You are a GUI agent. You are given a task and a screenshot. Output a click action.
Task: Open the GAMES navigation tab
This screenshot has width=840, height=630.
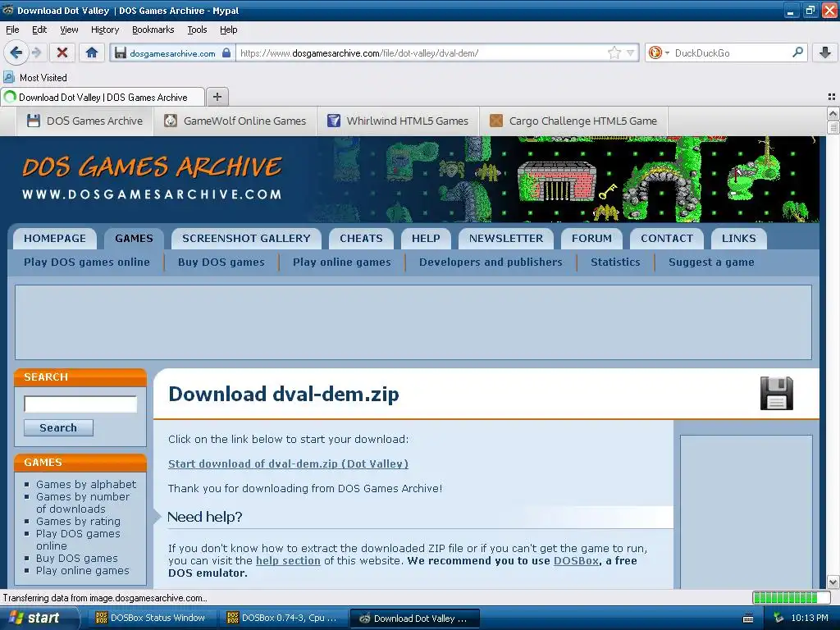[x=134, y=239]
